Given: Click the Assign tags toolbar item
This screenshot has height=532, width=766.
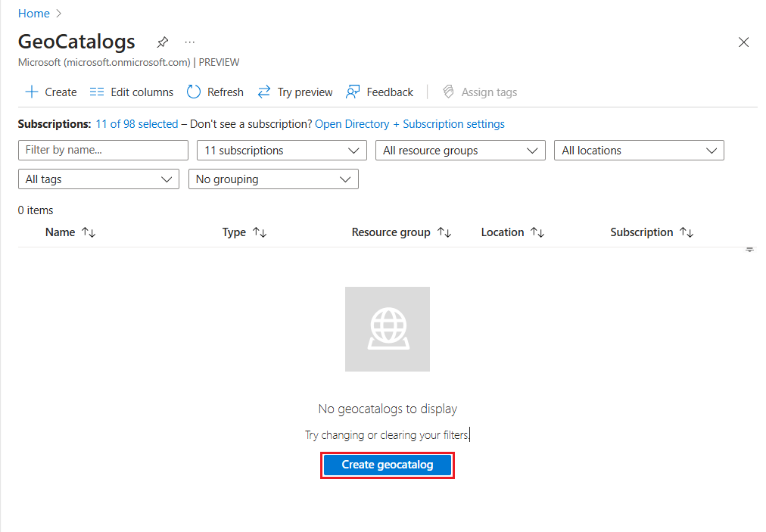Looking at the screenshot, I should 480,92.
